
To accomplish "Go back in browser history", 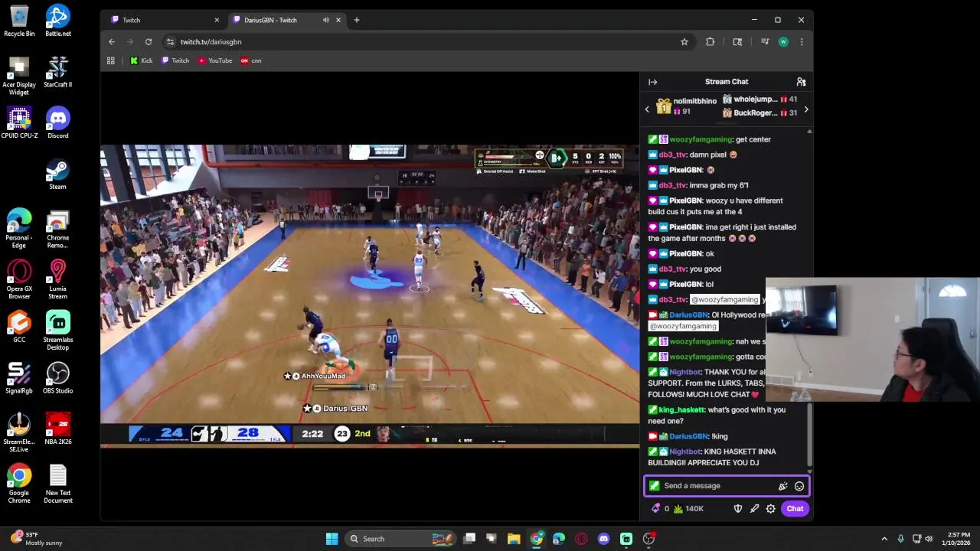I will pyautogui.click(x=112, y=41).
